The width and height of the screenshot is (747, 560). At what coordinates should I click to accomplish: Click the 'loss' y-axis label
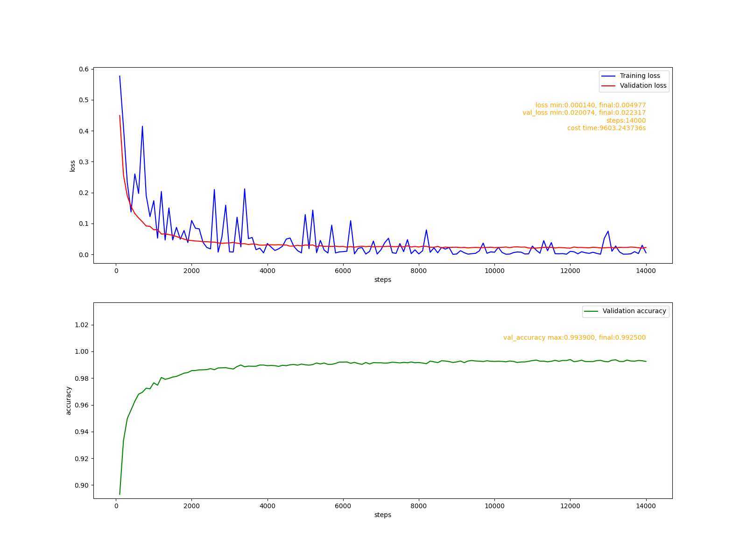click(x=72, y=166)
